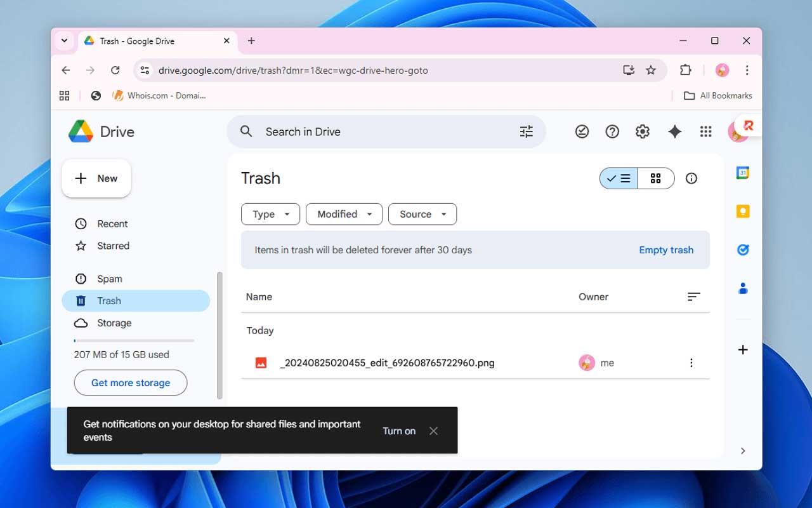Open the Google apps grid
Viewport: 812px width, 508px height.
705,131
